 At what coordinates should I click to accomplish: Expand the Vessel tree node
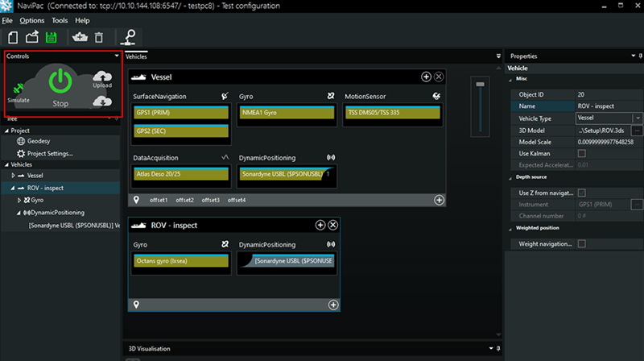13,176
